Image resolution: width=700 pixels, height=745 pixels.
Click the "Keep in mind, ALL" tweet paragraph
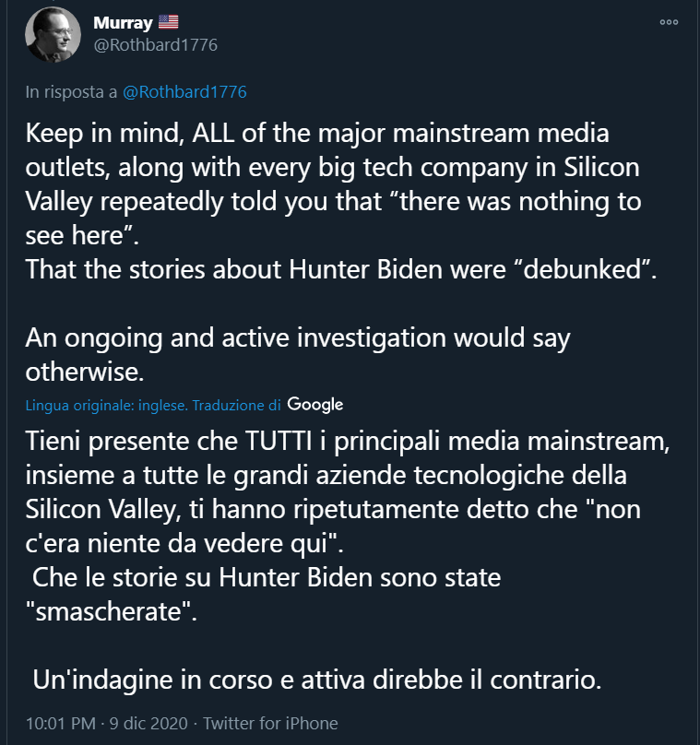pyautogui.click(x=334, y=183)
